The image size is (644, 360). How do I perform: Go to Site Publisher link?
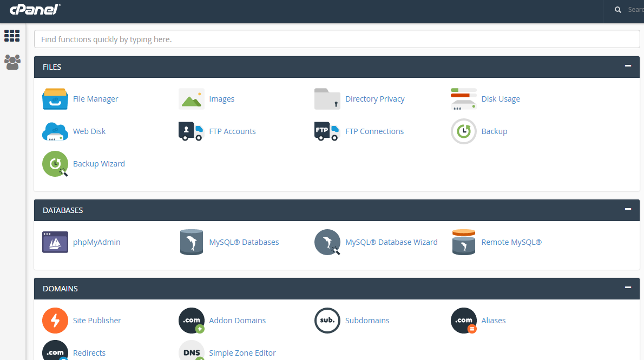[97, 320]
